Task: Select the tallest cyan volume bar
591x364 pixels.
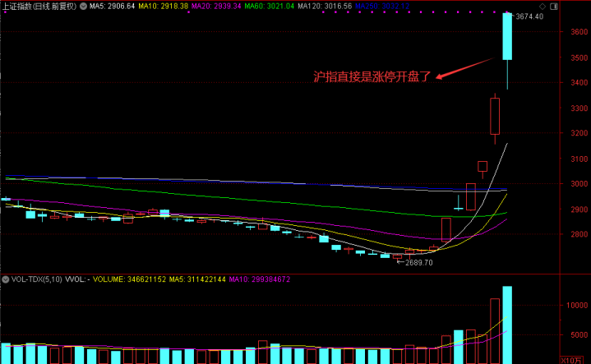Action: tap(507, 325)
